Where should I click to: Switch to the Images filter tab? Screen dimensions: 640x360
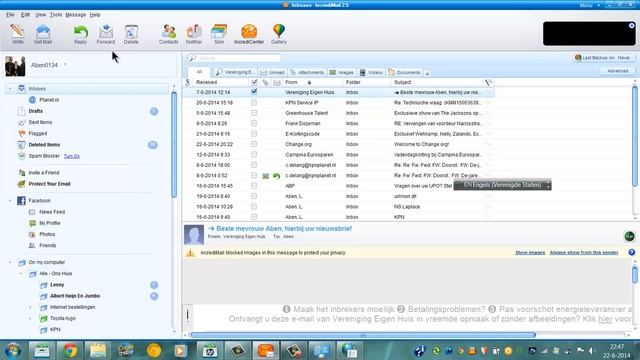(342, 72)
